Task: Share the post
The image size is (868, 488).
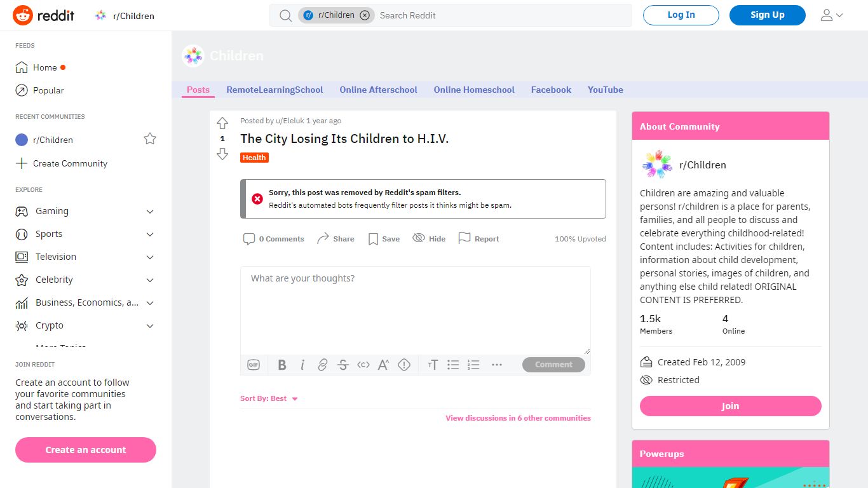Action: (x=336, y=239)
